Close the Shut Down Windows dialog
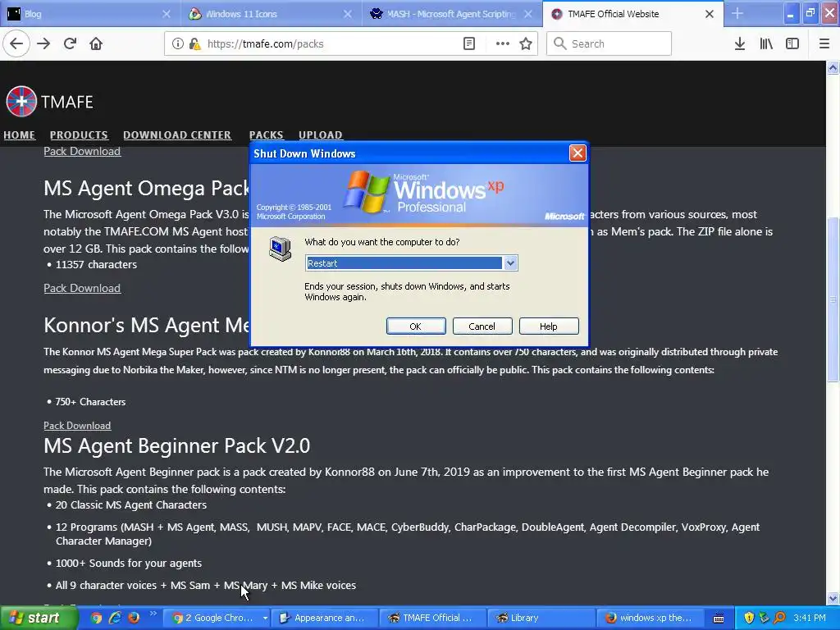 [577, 153]
